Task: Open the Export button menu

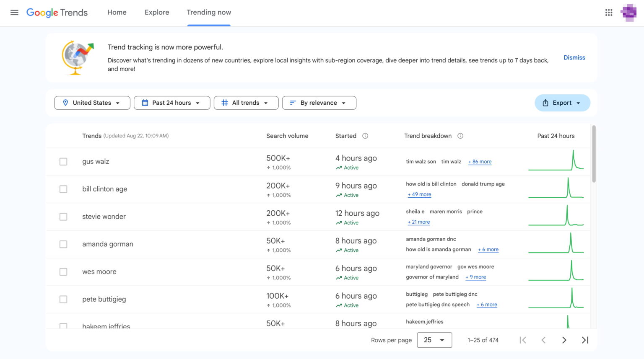Action: tap(562, 103)
